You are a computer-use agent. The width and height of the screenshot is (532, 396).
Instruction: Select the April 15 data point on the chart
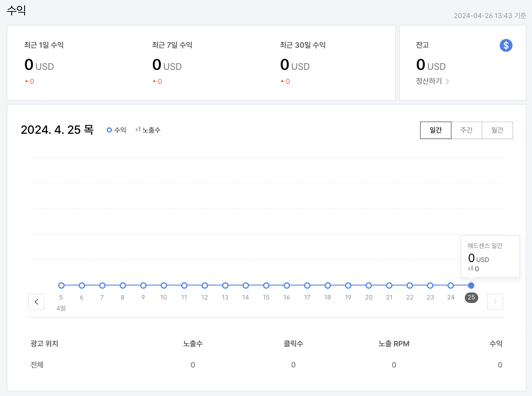click(266, 286)
